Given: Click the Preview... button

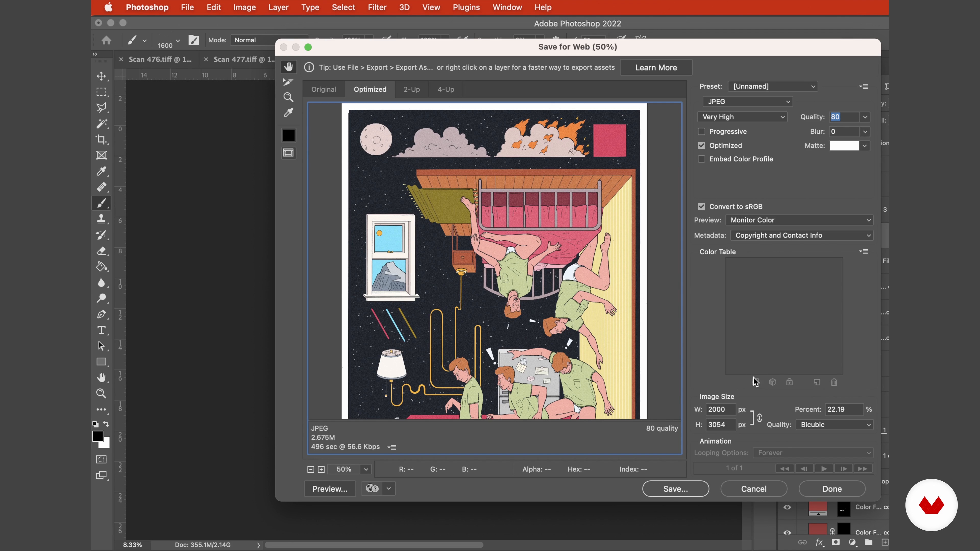Looking at the screenshot, I should 330,489.
